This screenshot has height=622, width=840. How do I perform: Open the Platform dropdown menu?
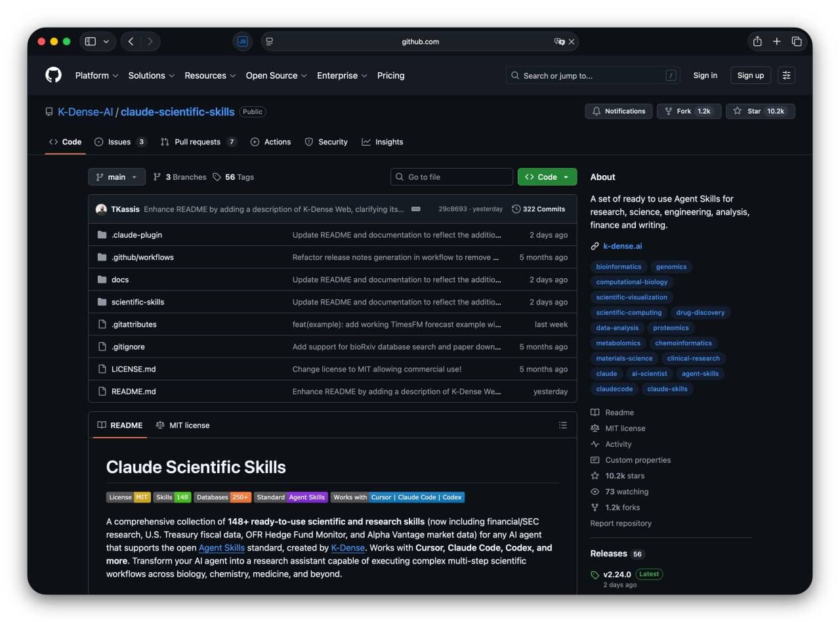(x=96, y=75)
